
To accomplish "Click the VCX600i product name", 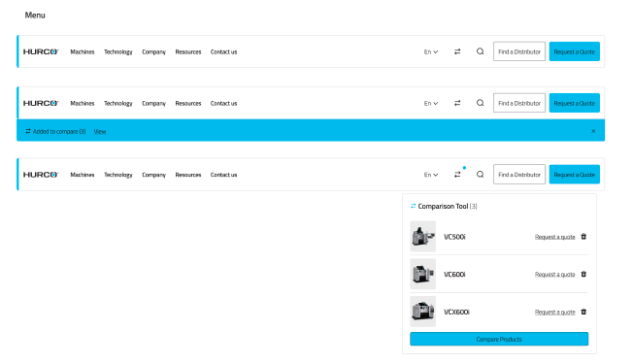I will click(x=456, y=312).
